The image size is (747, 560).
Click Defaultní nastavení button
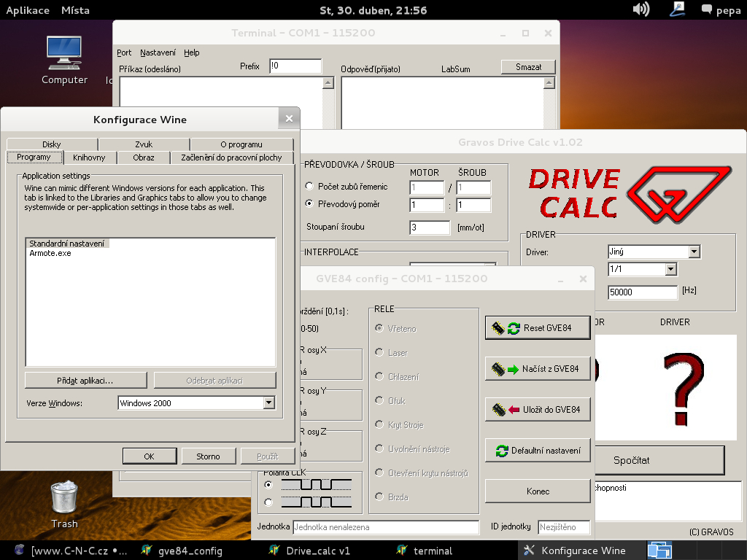pos(538,451)
